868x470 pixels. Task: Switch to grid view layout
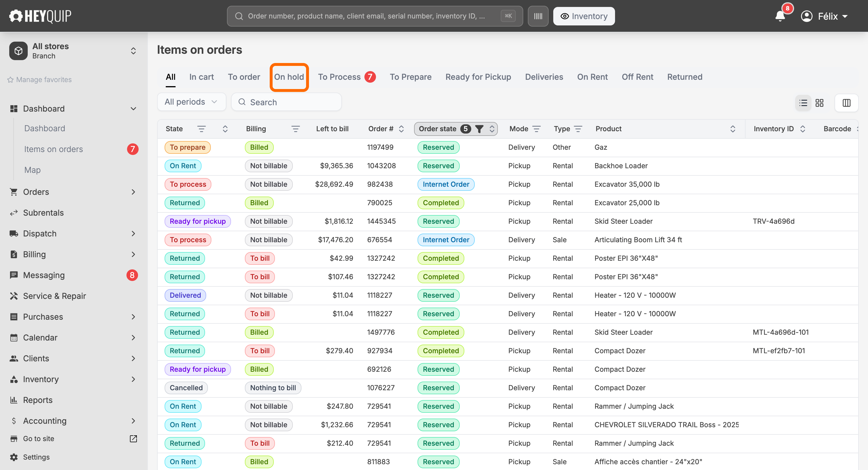tap(819, 103)
